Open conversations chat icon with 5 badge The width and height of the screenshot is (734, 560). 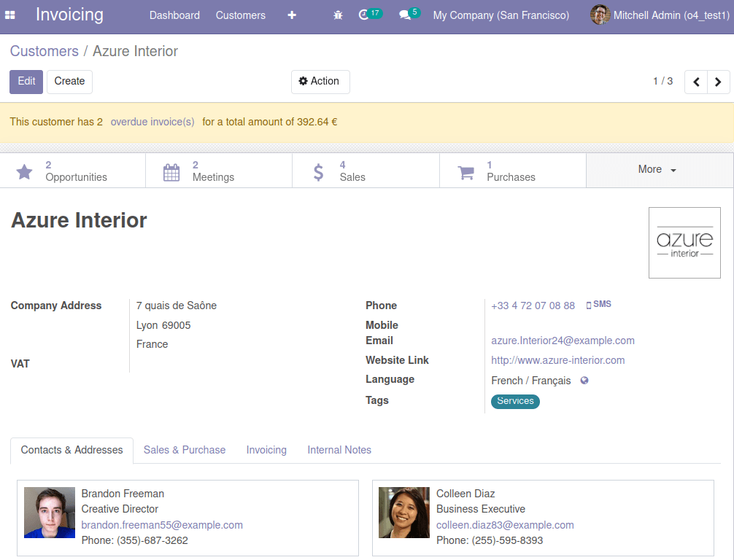(409, 15)
